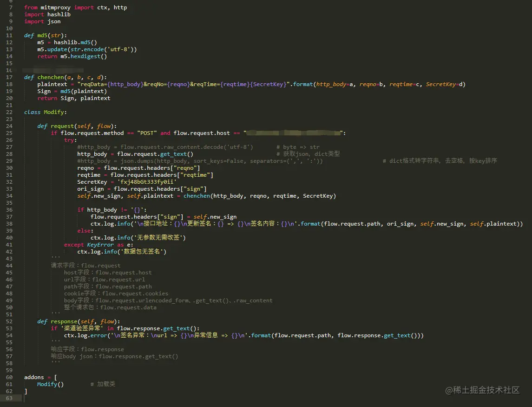Click the '# byte => str' comment
This screenshot has width=532, height=407.
(x=297, y=147)
